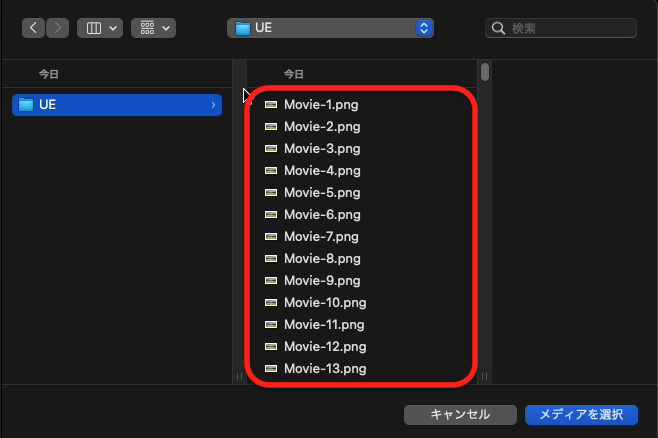Click the image icon beside Movie-13.png
Screen dimensions: 658x438
pos(271,369)
